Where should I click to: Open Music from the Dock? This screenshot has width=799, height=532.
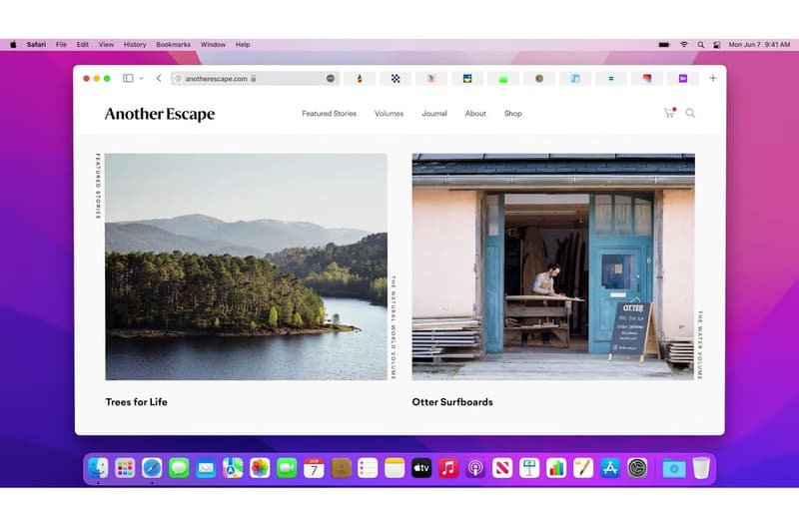[x=448, y=468]
